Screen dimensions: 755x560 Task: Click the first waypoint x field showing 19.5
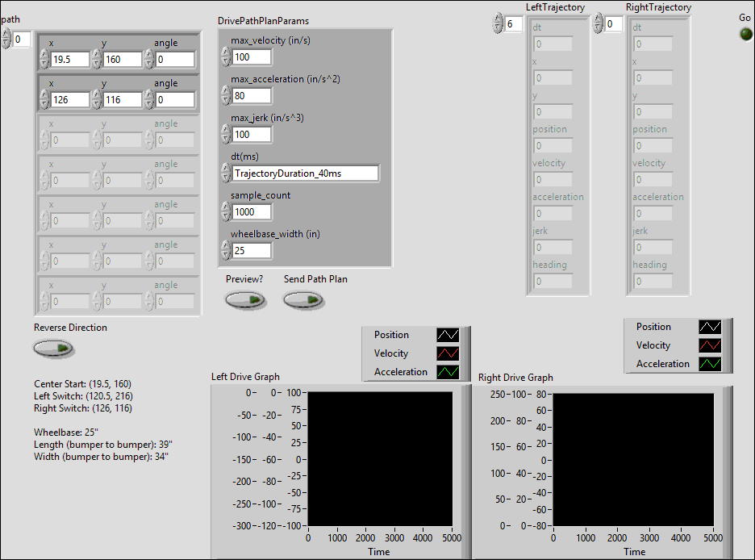click(69, 60)
